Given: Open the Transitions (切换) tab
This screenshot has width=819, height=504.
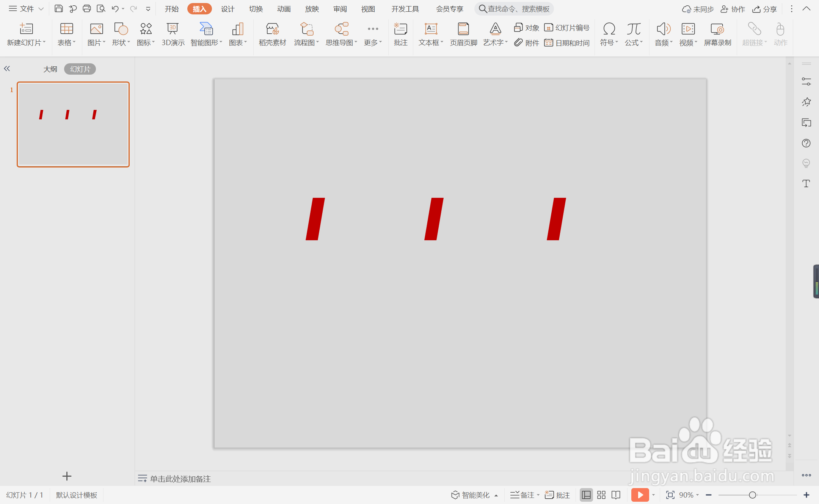Looking at the screenshot, I should point(256,9).
